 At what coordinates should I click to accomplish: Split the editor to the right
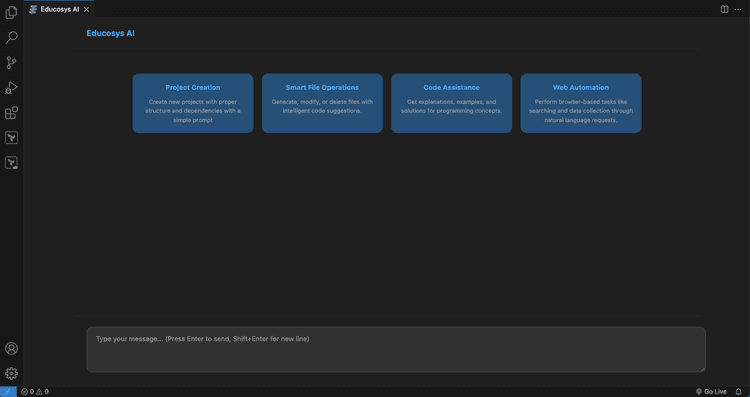(725, 9)
